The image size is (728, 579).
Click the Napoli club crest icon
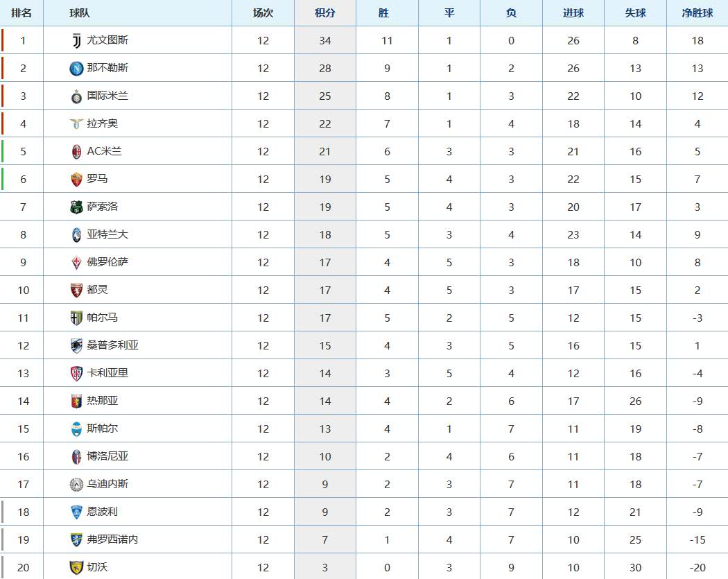[x=76, y=69]
